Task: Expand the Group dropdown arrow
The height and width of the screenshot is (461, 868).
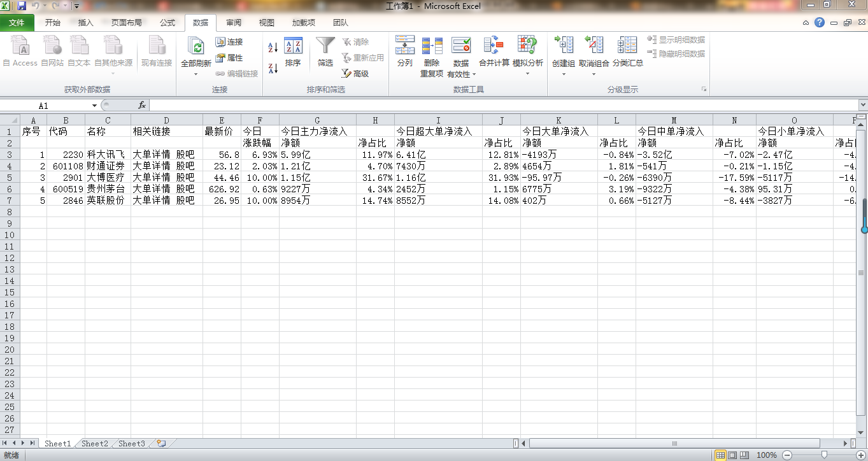Action: pos(564,74)
